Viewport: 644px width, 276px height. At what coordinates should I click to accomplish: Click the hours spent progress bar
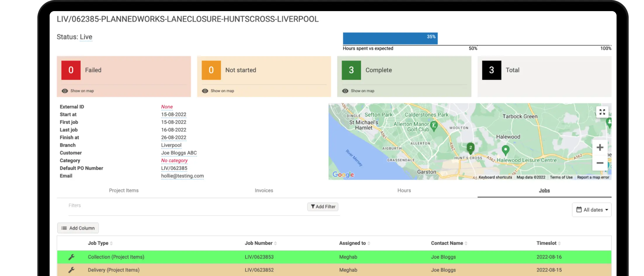(x=390, y=38)
